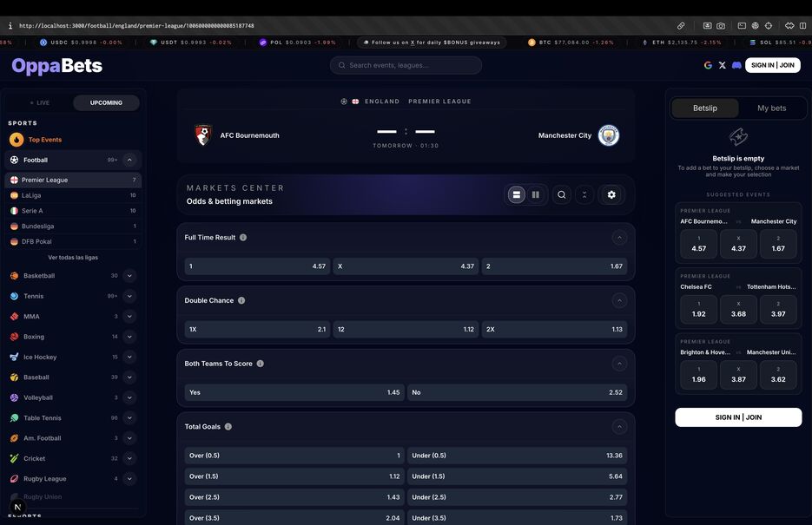
Task: Open the My bets tab
Action: tap(771, 108)
